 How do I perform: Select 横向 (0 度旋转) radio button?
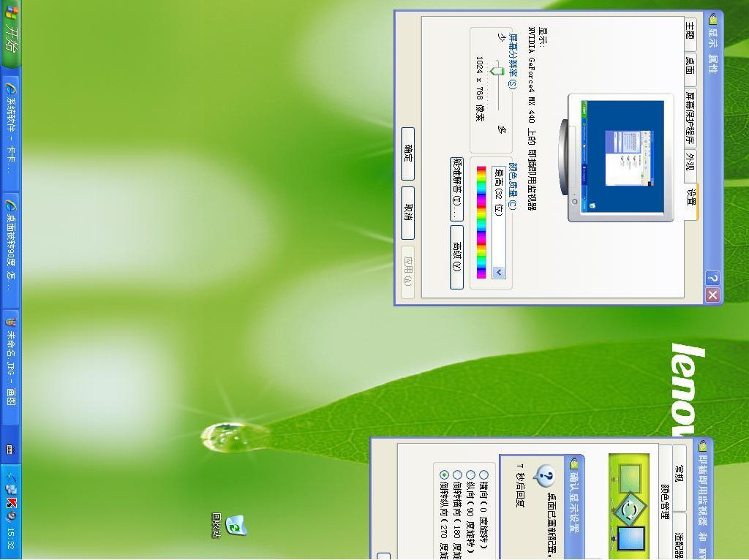tap(484, 475)
